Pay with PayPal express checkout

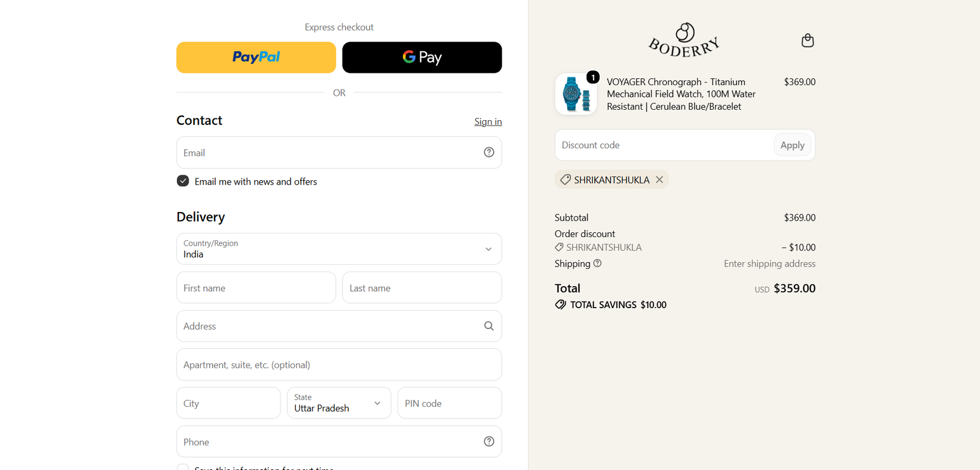[256, 58]
